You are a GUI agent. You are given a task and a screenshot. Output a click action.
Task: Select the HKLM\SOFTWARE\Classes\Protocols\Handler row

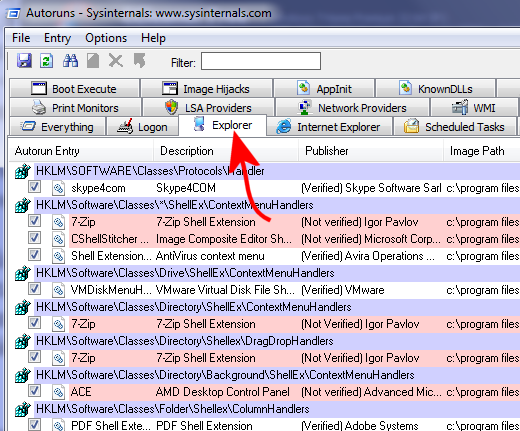click(x=277, y=171)
